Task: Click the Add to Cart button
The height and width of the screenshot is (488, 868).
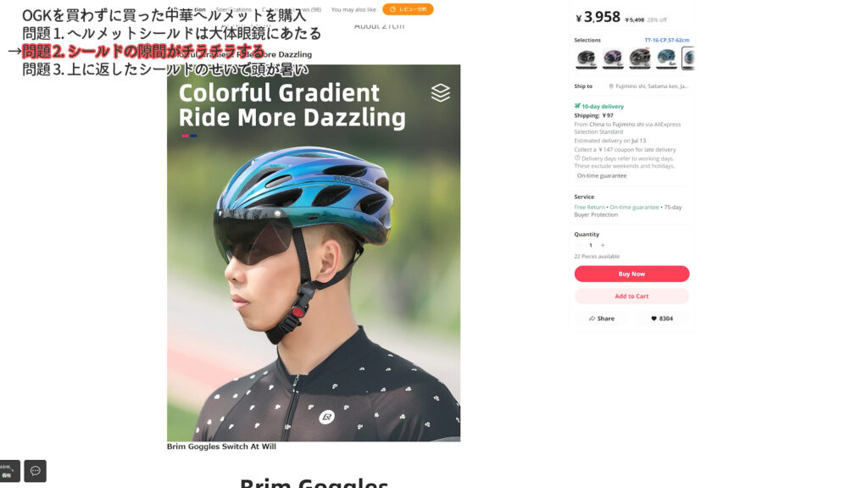Action: (x=632, y=297)
